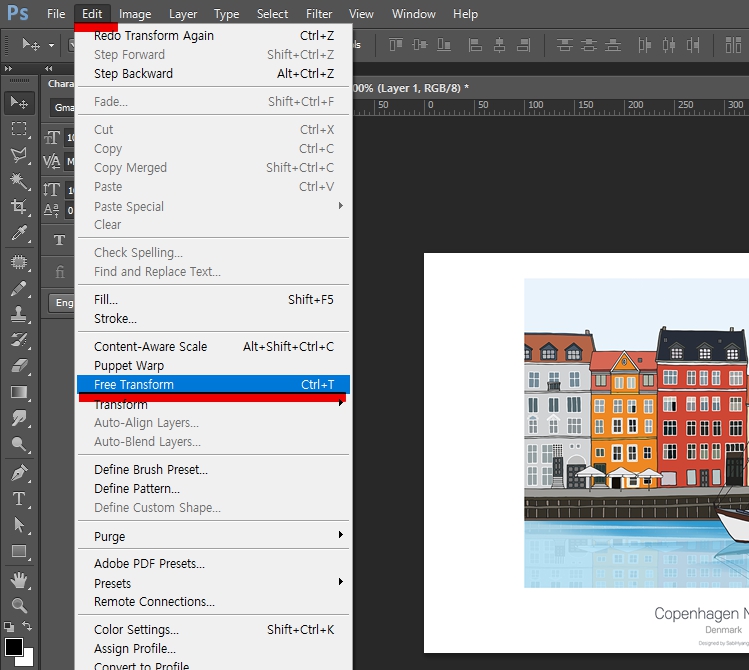Click the Copenhagen illustration on canvas

point(636,433)
